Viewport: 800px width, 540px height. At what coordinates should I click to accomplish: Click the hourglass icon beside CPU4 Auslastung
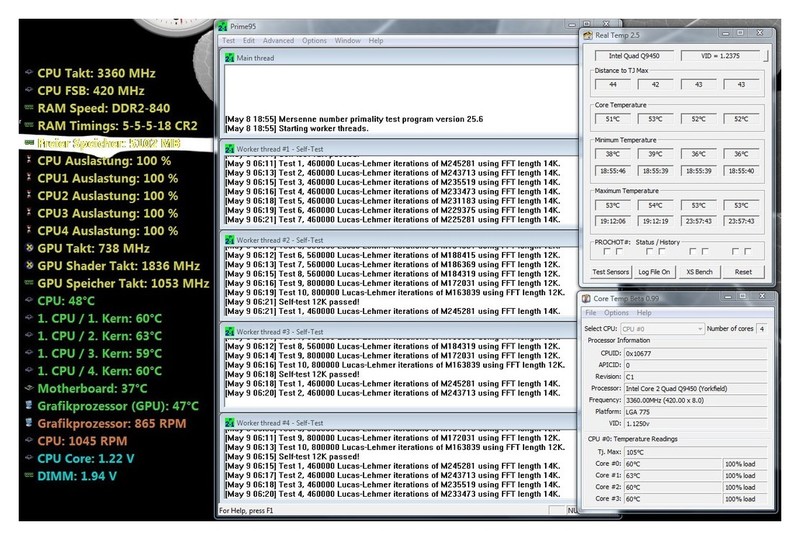pyautogui.click(x=29, y=230)
